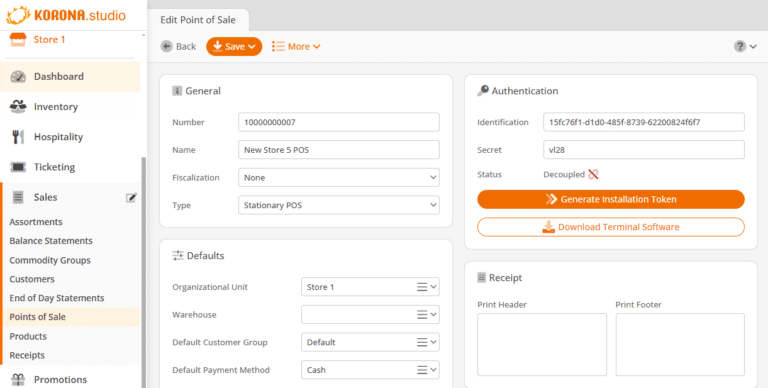Click Generate Installation Token button
The width and height of the screenshot is (768, 388).
coord(611,199)
